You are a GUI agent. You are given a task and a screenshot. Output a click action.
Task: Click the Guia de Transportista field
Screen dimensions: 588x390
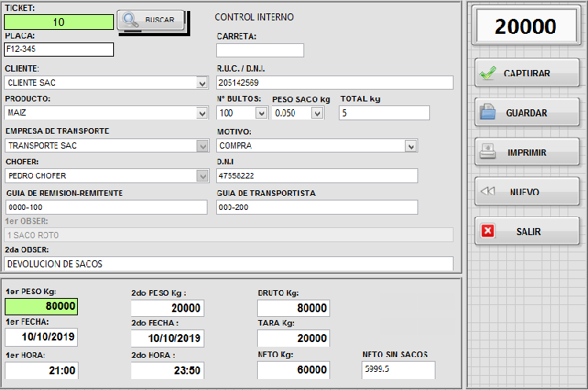pyautogui.click(x=317, y=207)
